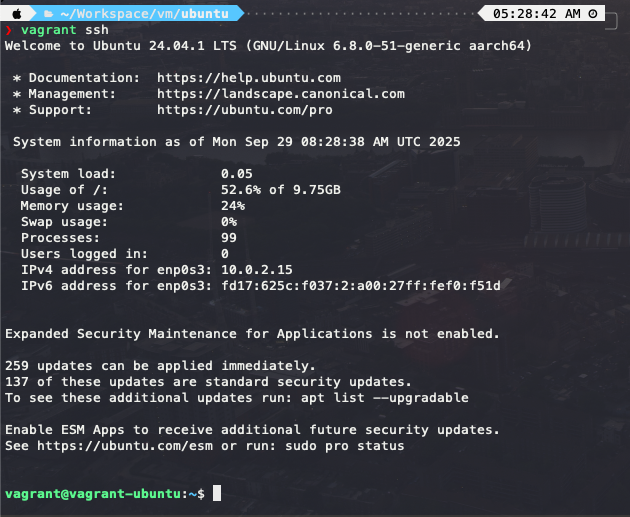The image size is (630, 517).
Task: Click the disk usage value 52.6% of 9.75GB
Action: click(281, 190)
